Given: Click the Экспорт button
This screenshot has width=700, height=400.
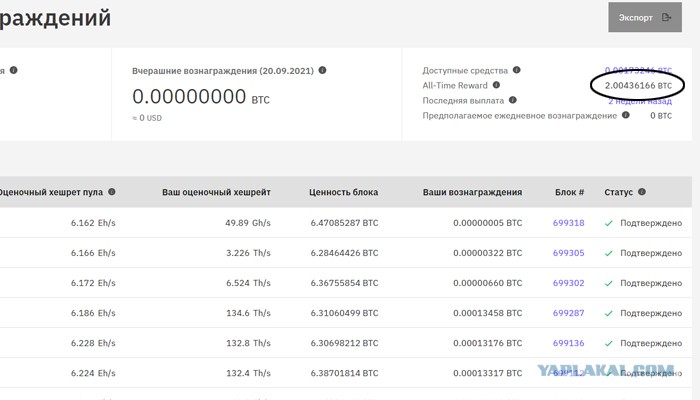Looking at the screenshot, I should pyautogui.click(x=645, y=17).
